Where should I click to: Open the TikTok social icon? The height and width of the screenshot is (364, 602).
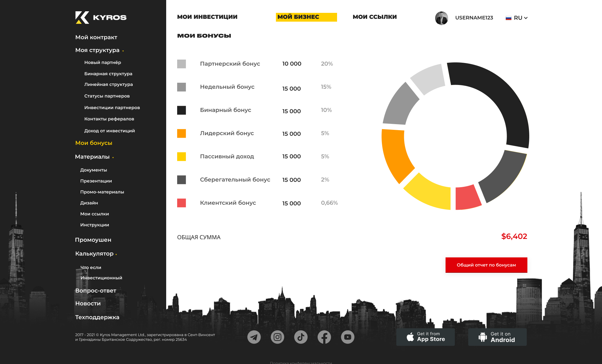pos(301,337)
